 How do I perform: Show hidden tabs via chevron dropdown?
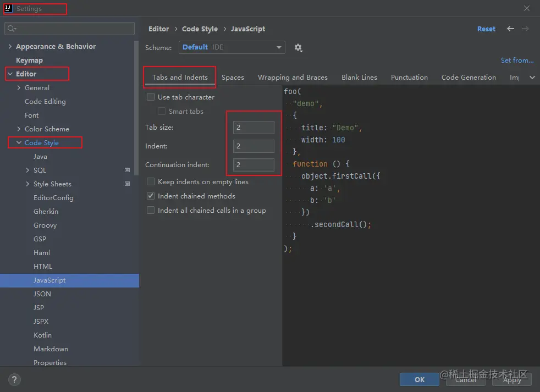pyautogui.click(x=532, y=78)
